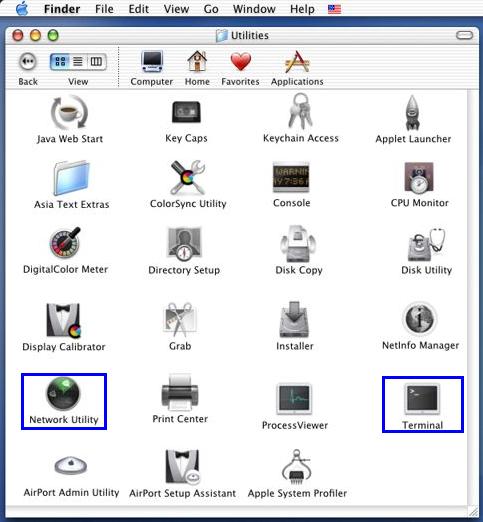Go back using the Back button
The height and width of the screenshot is (522, 483).
[28, 61]
